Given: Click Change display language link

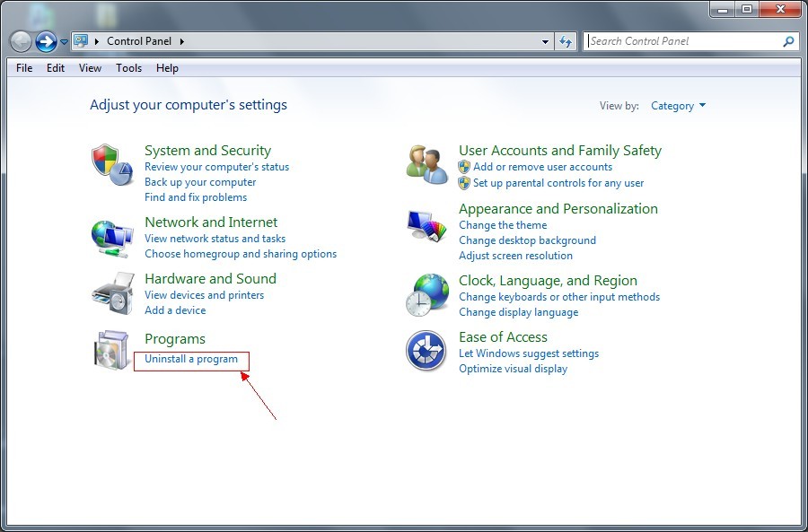Looking at the screenshot, I should 518,312.
